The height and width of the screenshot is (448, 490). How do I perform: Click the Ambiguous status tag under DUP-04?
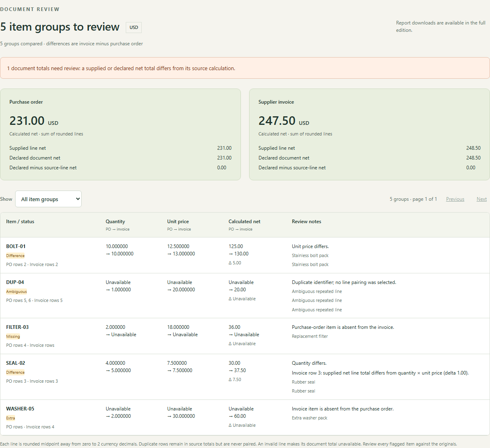point(16,292)
